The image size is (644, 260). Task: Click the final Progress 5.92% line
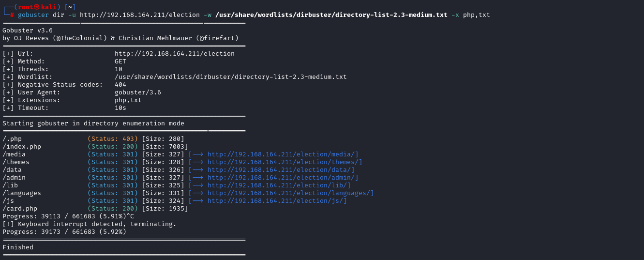point(64,232)
